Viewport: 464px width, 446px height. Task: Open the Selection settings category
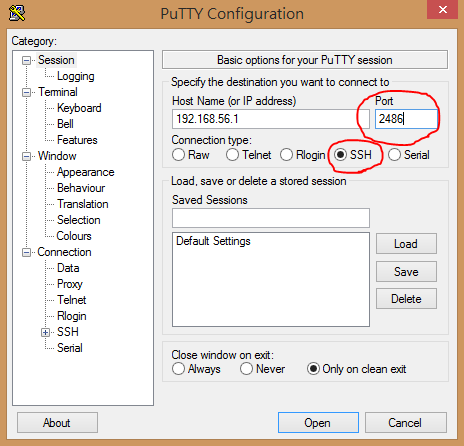[x=79, y=220]
